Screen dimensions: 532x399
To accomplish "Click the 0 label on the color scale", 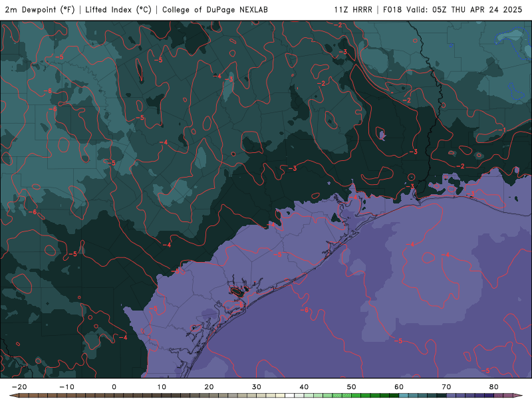I will pyautogui.click(x=114, y=387).
